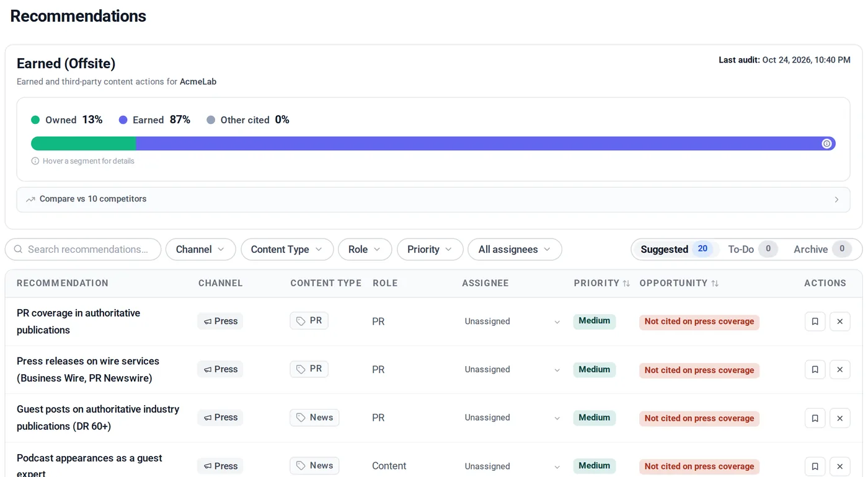The height and width of the screenshot is (477, 868).
Task: Click Not cited badge in Guest posts row
Action: pos(699,418)
